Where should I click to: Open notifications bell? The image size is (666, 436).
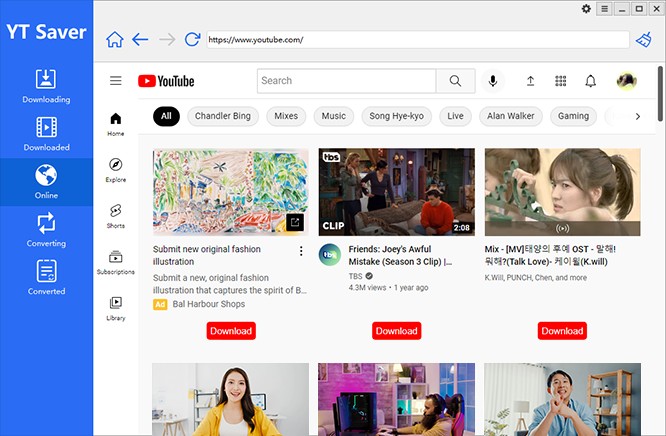click(591, 81)
